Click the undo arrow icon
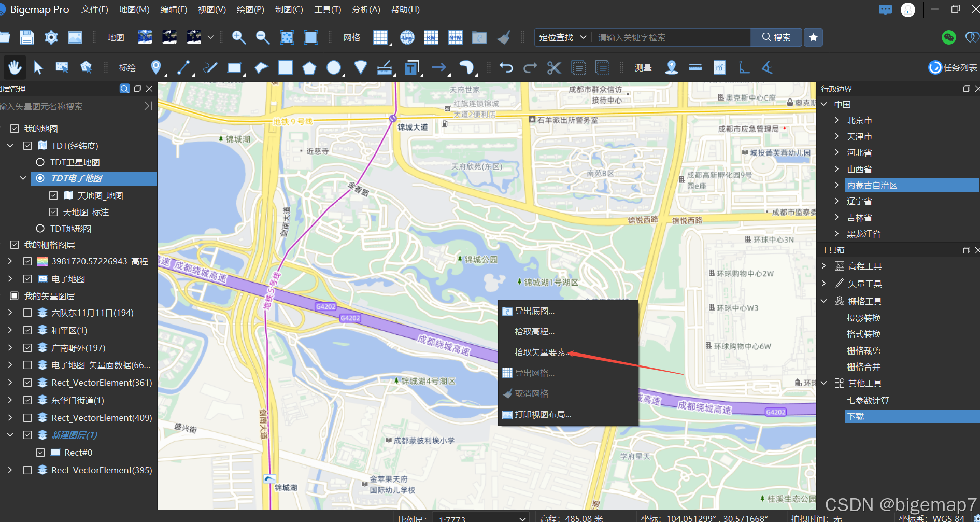980x522 pixels. (506, 67)
